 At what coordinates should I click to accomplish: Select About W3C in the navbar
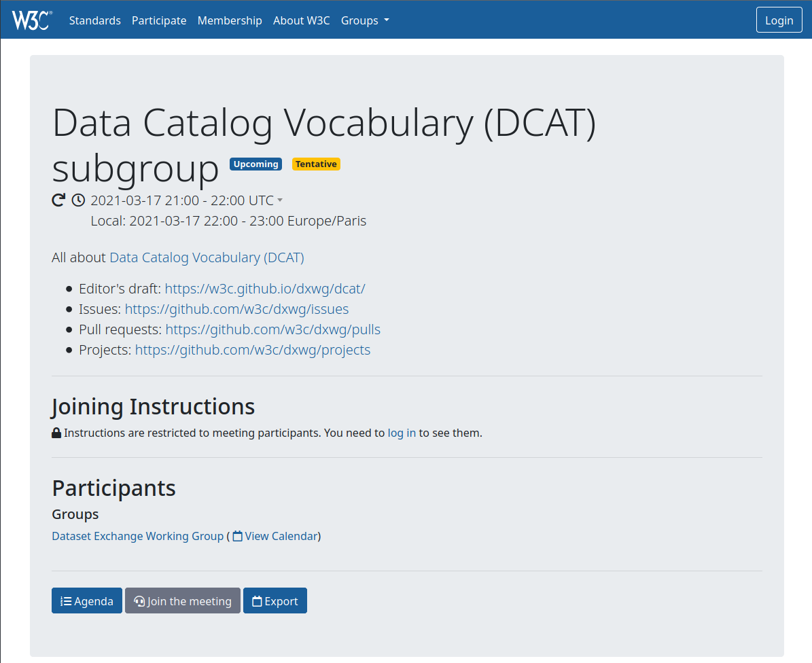(x=301, y=20)
